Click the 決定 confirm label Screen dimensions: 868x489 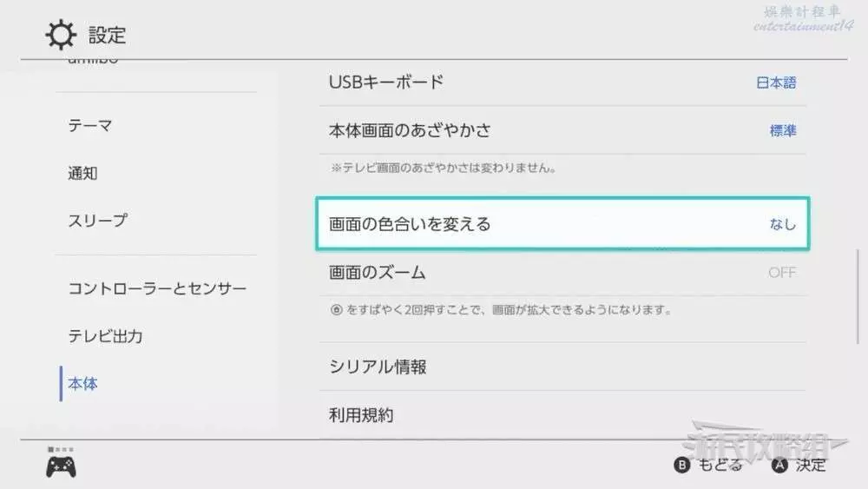[x=811, y=466]
